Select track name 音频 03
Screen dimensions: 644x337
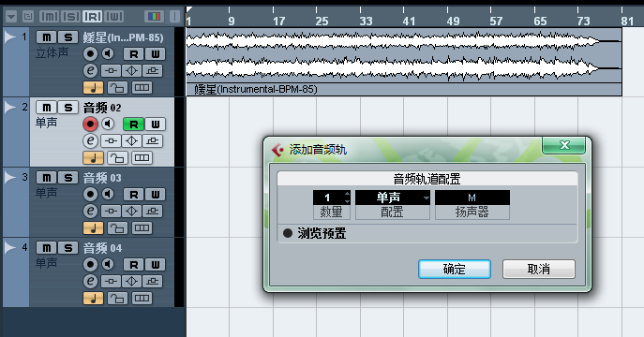click(x=102, y=178)
